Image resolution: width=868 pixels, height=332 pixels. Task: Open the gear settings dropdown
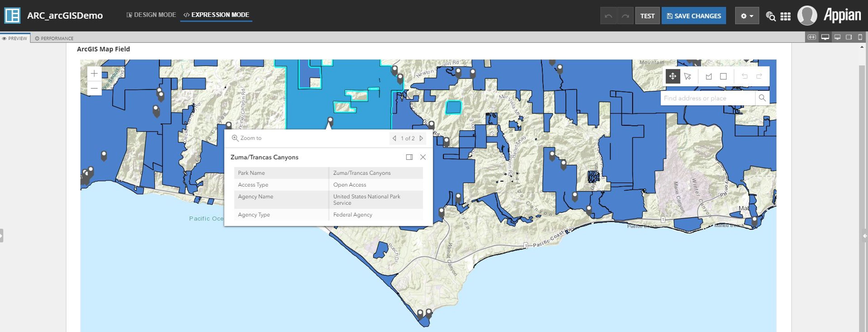[747, 16]
